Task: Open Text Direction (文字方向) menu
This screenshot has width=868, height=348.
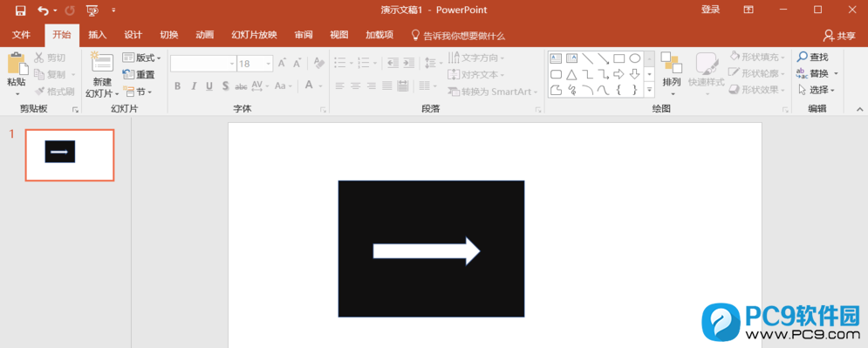Action: point(476,58)
